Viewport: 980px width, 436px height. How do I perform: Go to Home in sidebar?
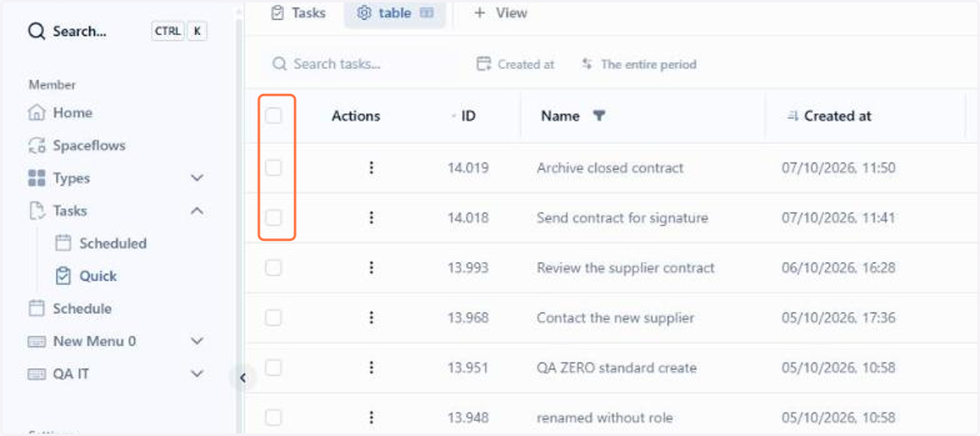click(x=73, y=113)
